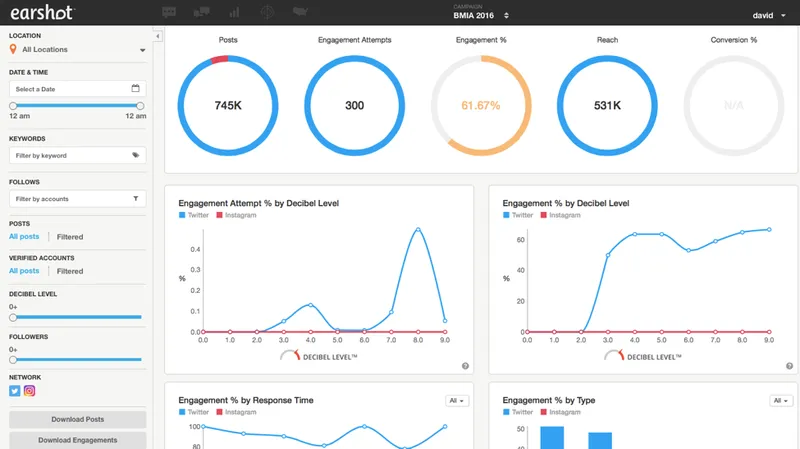The width and height of the screenshot is (800, 449).
Task: Click the Download Engagements button
Action: tap(78, 440)
